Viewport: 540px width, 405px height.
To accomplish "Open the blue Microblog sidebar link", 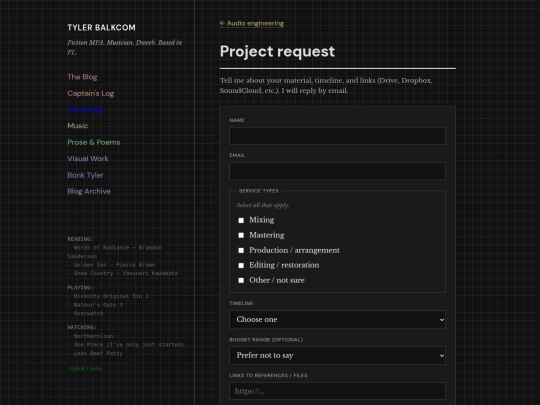I will pyautogui.click(x=85, y=110).
